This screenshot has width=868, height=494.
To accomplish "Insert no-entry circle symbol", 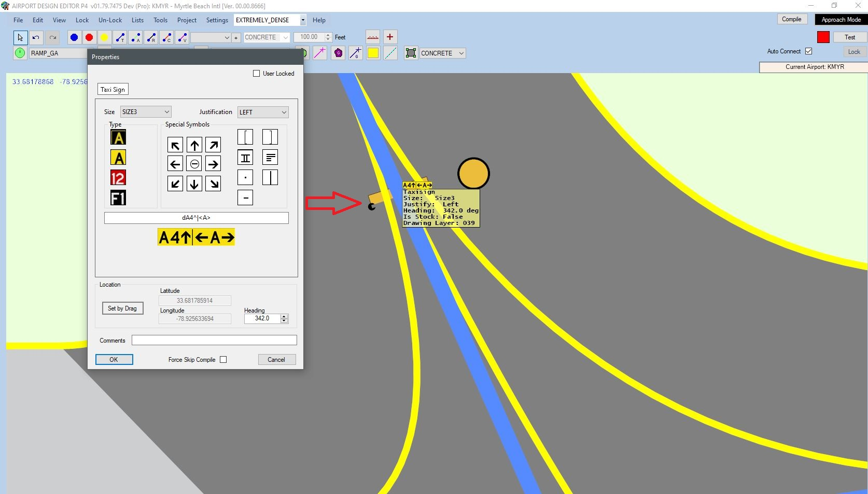I will click(x=194, y=164).
